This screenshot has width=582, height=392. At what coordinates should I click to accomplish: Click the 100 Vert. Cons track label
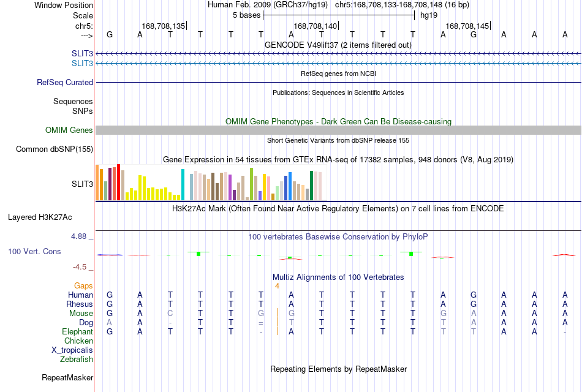(34, 252)
